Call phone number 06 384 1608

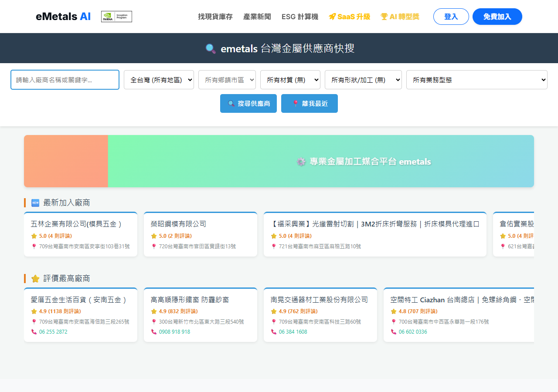(293, 332)
